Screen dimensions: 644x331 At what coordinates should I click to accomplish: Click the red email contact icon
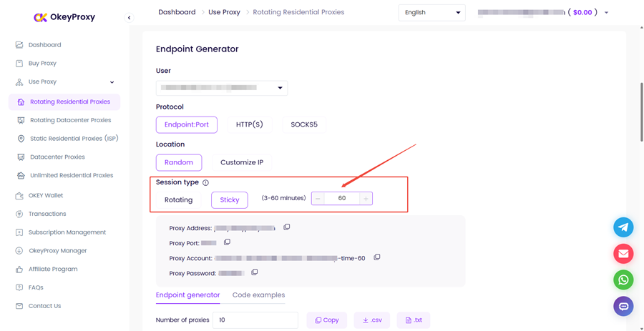[x=623, y=254]
